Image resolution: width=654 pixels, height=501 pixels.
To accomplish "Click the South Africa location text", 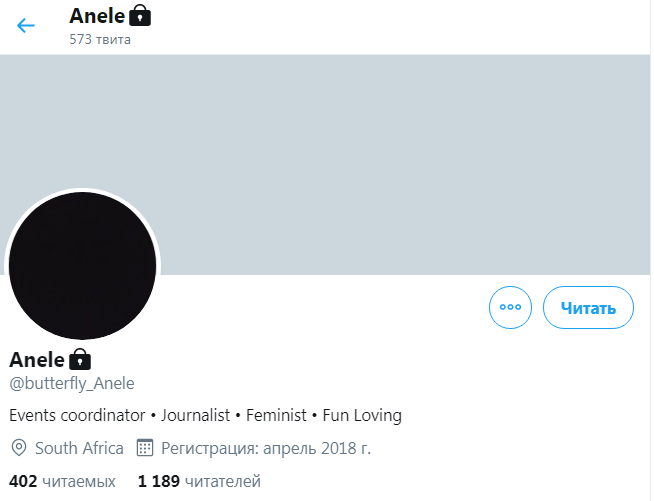I will tap(79, 447).
